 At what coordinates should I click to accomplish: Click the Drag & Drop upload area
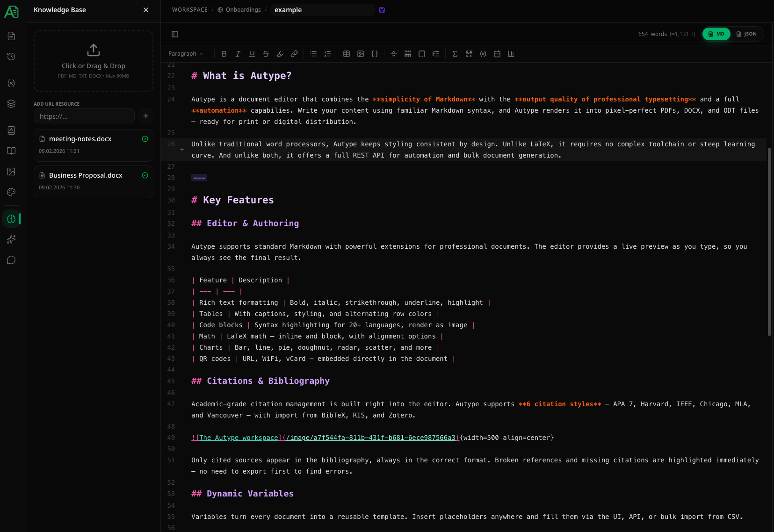[x=93, y=61]
